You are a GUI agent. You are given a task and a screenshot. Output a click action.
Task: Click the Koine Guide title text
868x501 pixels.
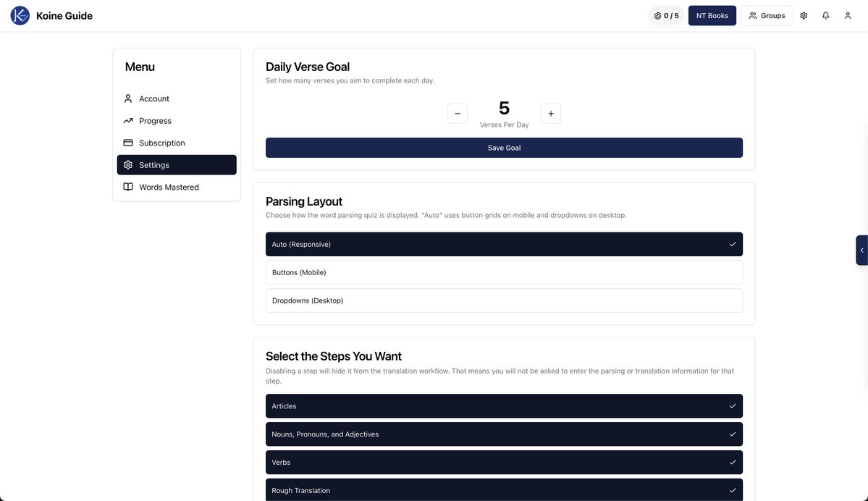(64, 15)
